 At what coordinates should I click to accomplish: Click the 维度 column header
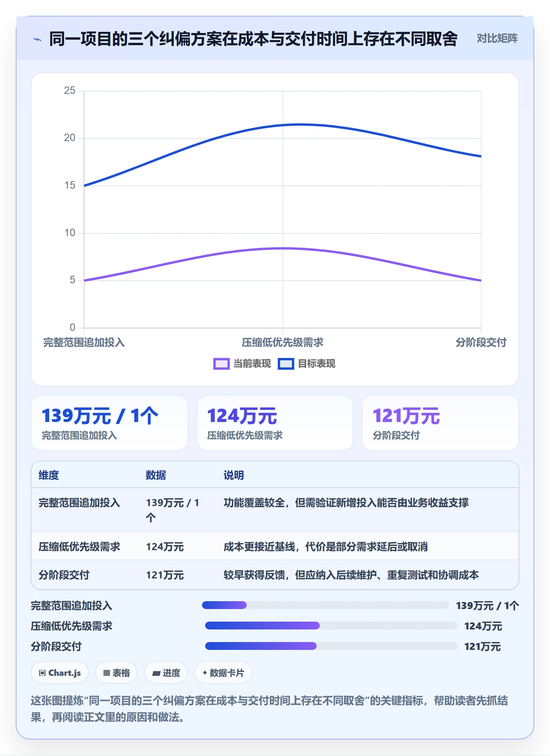(x=49, y=475)
